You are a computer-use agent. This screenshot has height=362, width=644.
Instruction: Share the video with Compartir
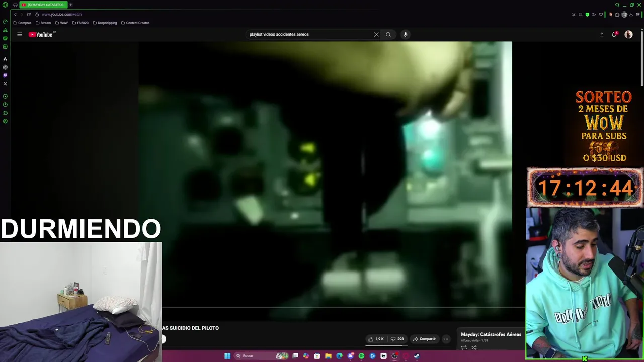[424, 339]
